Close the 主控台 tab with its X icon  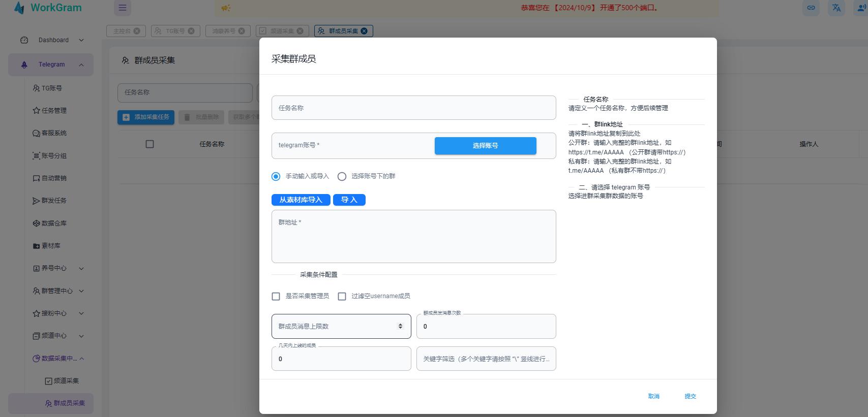(137, 31)
